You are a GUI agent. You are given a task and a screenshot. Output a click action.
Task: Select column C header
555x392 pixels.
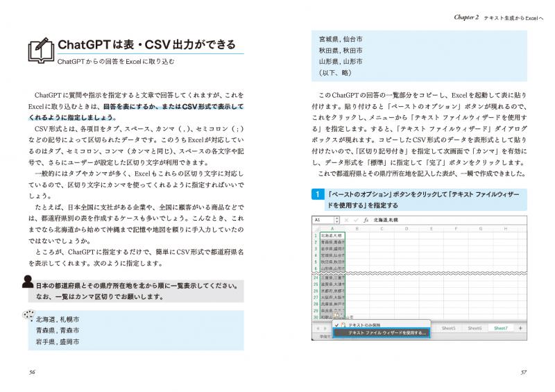[382, 229]
